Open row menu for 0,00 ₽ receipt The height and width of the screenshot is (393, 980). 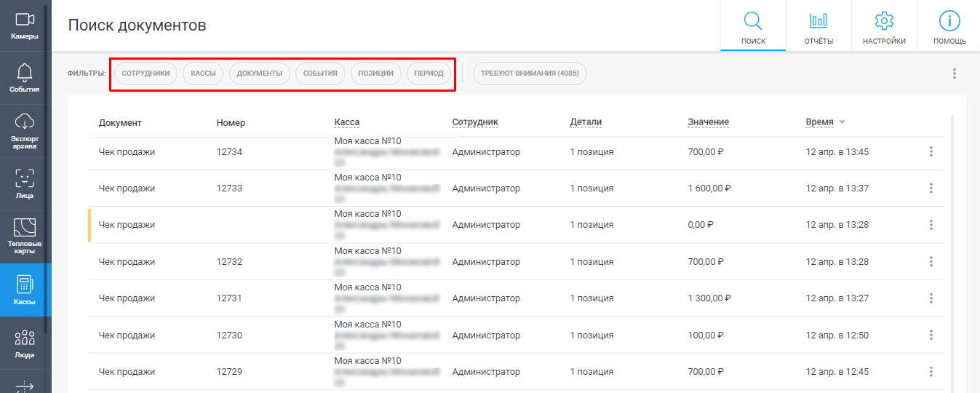click(931, 225)
